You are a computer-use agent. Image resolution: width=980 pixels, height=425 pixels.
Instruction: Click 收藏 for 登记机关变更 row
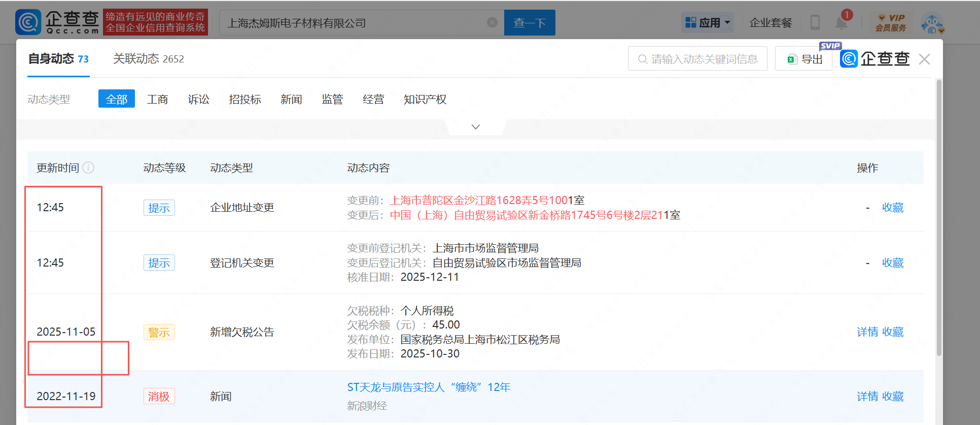[x=893, y=263]
